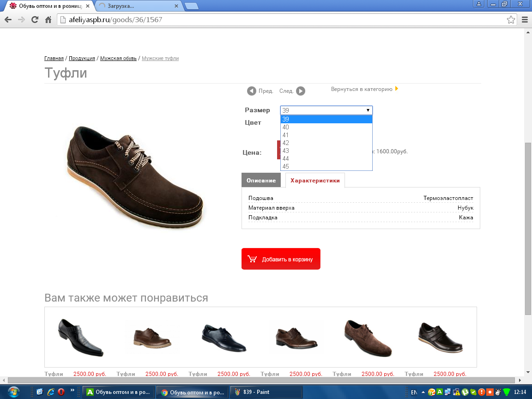Image resolution: width=532 pixels, height=399 pixels.
Task: Open the black pointed shoe thumbnail
Action: coord(81,337)
